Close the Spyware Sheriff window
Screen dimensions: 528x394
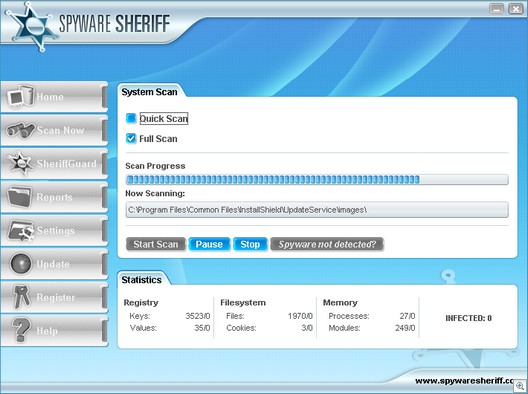tap(516, 8)
